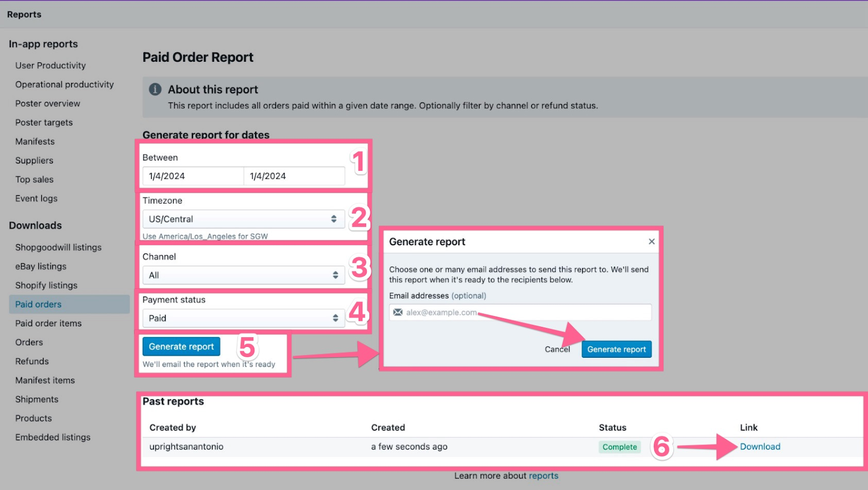Open the Payment status dropdown
Image resolution: width=868 pixels, height=490 pixels.
pos(243,318)
